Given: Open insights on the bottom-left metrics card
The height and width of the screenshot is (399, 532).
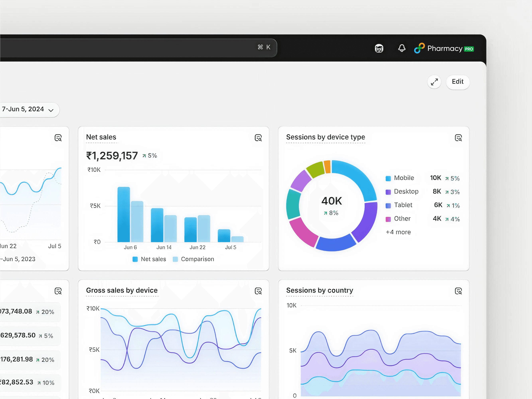Looking at the screenshot, I should pos(58,291).
